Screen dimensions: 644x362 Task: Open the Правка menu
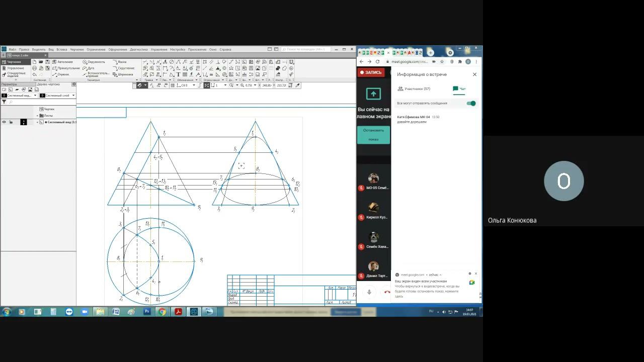(24, 49)
